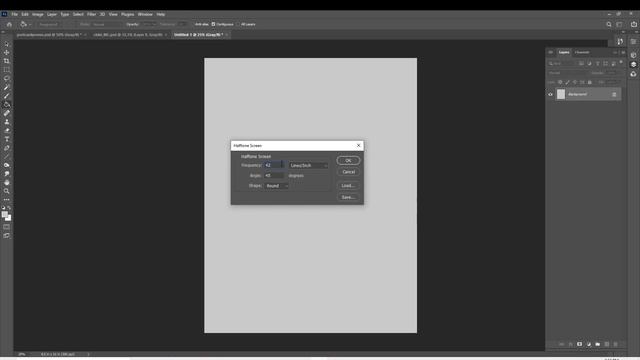Open the Edit Toolbar three-dots icon
The image size is (640, 360).
pyautogui.click(x=7, y=200)
